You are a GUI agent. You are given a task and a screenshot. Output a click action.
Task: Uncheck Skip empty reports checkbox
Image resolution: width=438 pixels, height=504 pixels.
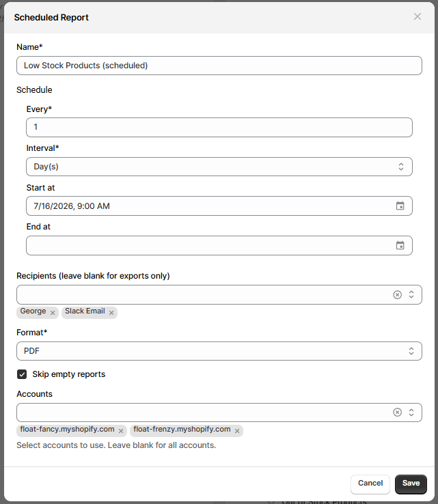[22, 374]
